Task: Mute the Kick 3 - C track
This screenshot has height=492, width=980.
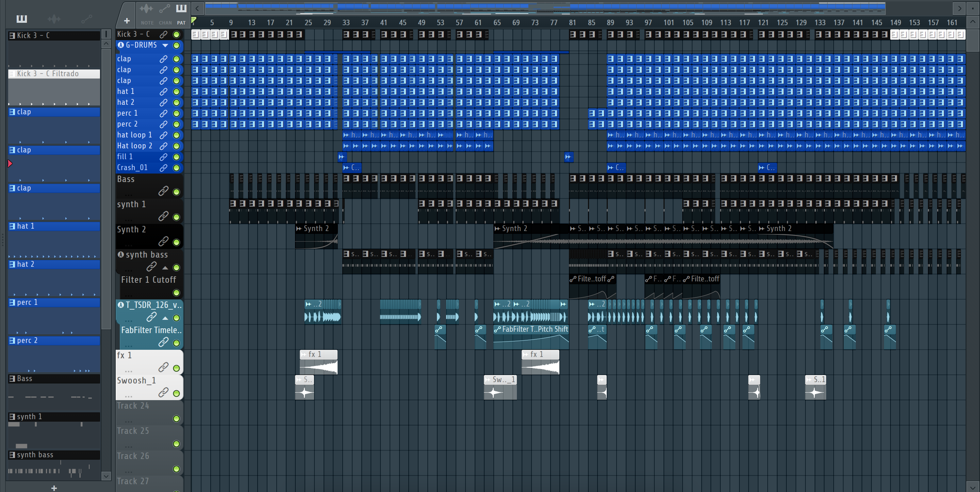Action: pyautogui.click(x=176, y=35)
